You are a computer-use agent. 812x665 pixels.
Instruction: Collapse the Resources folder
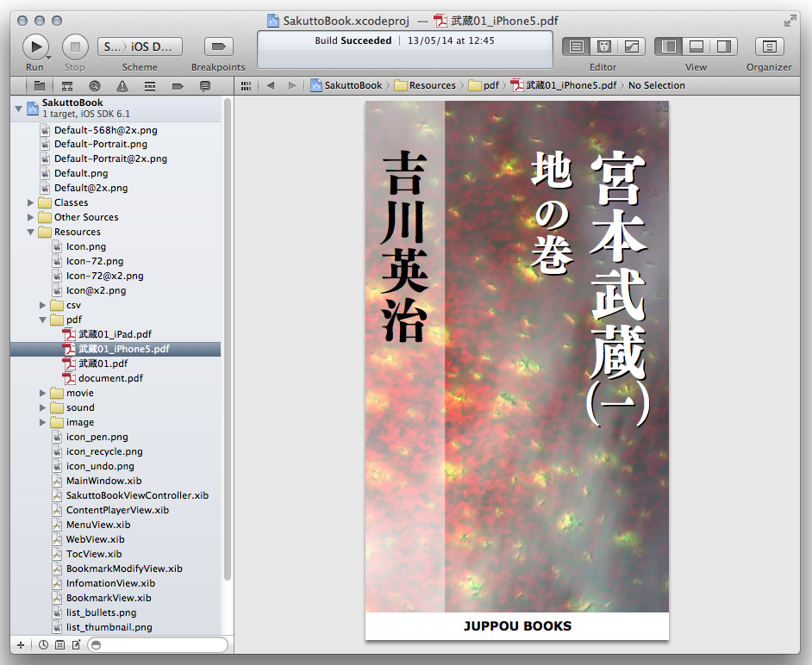click(30, 232)
